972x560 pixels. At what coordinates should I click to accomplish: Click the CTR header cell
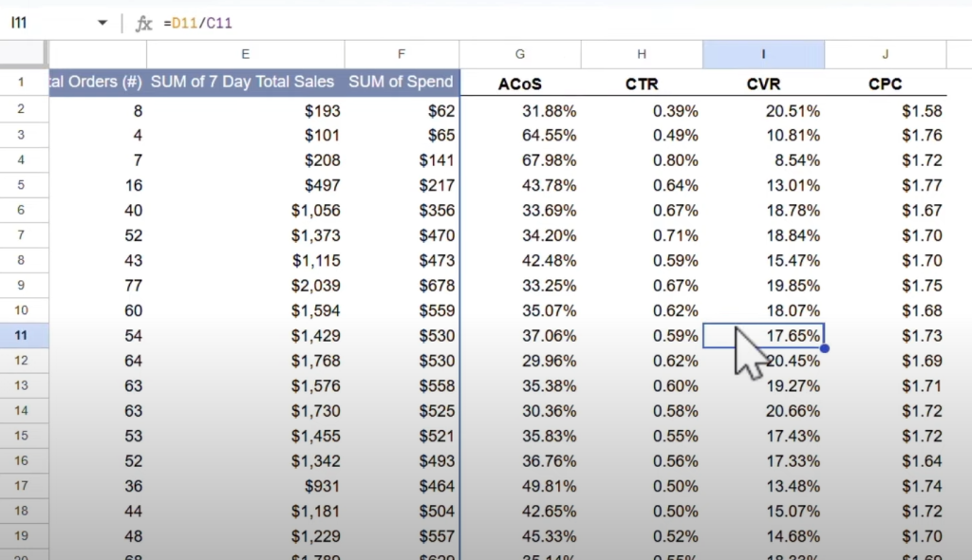(x=642, y=84)
